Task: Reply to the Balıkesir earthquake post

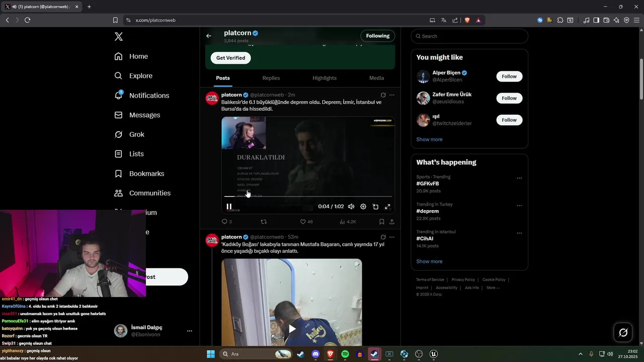Action: click(x=224, y=222)
